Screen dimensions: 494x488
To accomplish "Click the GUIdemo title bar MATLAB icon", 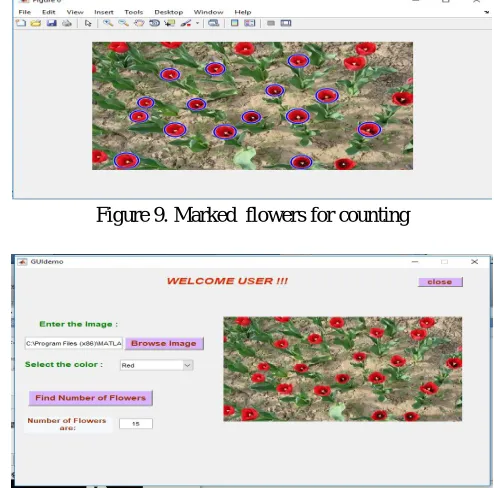I will pyautogui.click(x=22, y=262).
